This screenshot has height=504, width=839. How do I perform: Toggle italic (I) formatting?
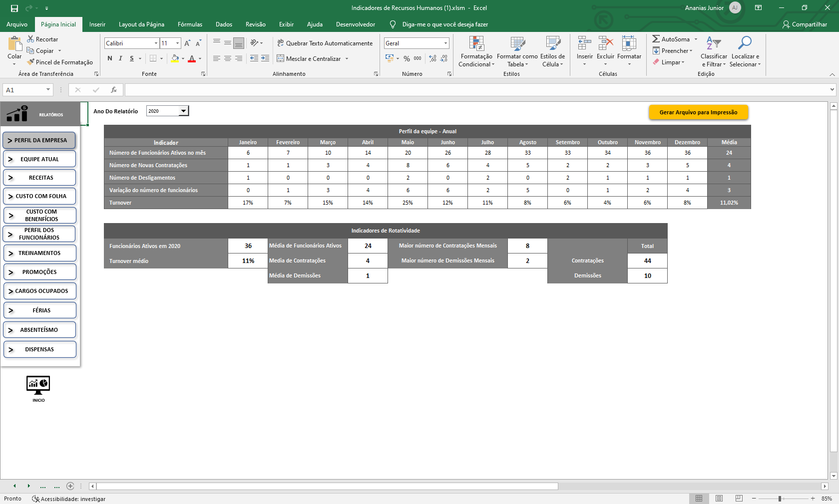120,58
